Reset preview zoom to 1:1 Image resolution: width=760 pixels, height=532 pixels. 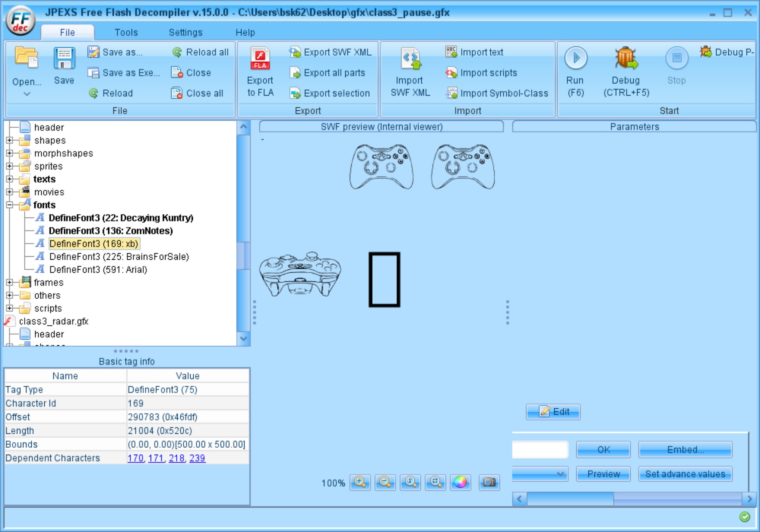point(410,482)
